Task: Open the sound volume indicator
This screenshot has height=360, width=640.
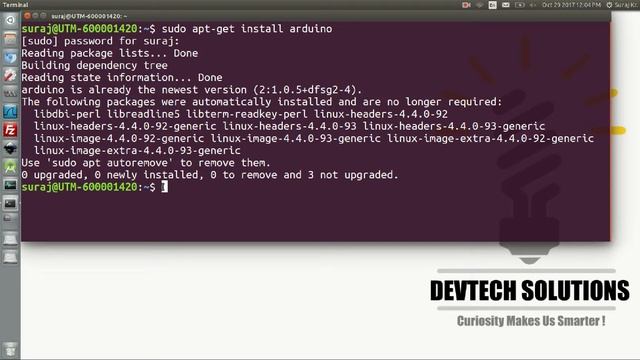Action: click(533, 5)
